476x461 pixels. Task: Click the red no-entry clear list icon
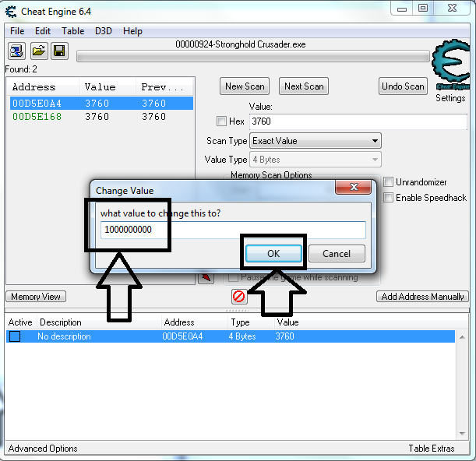[x=239, y=296]
